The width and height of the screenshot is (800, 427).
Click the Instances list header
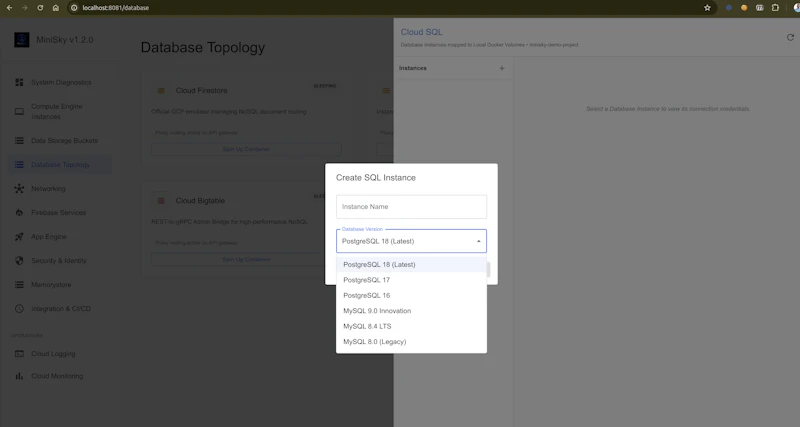[x=413, y=68]
